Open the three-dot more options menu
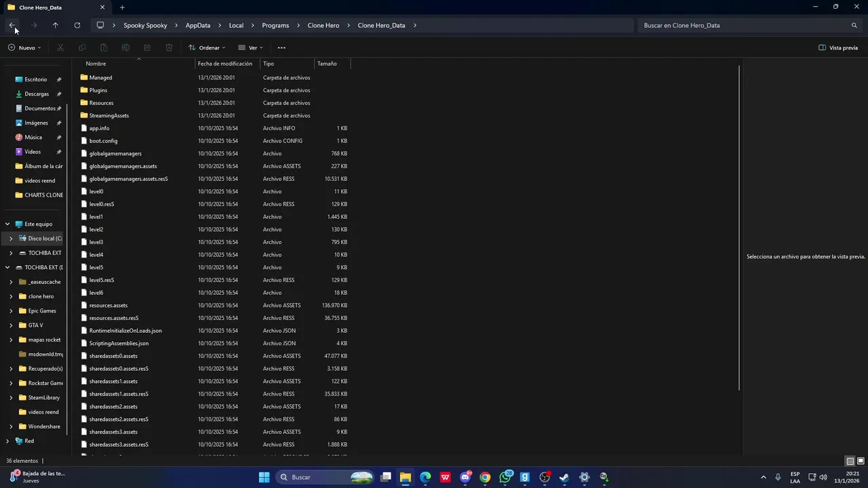This screenshot has height=488, width=868. click(x=281, y=47)
